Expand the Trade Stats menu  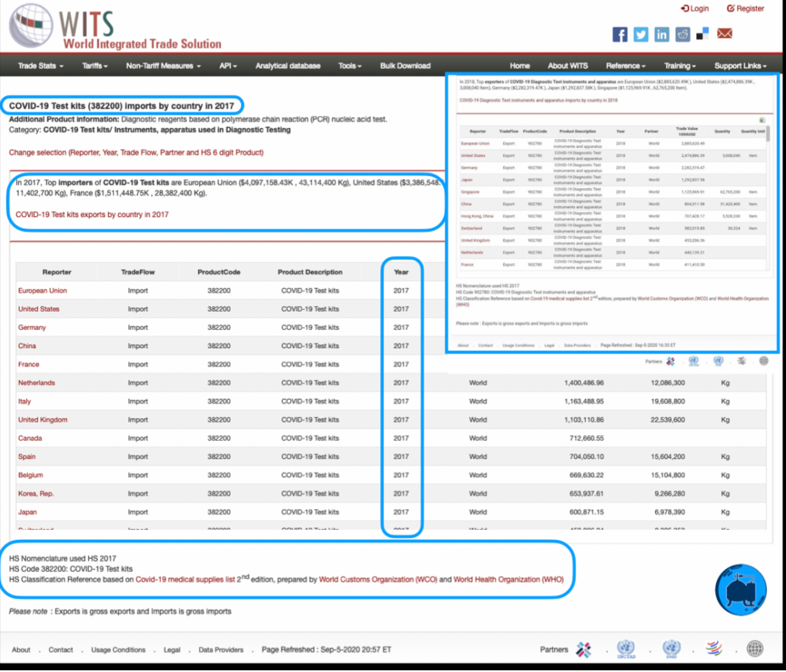click(40, 66)
